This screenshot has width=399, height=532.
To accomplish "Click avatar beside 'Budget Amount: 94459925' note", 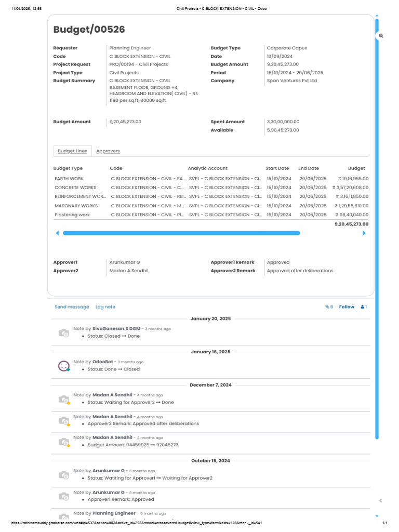I will tap(64, 442).
